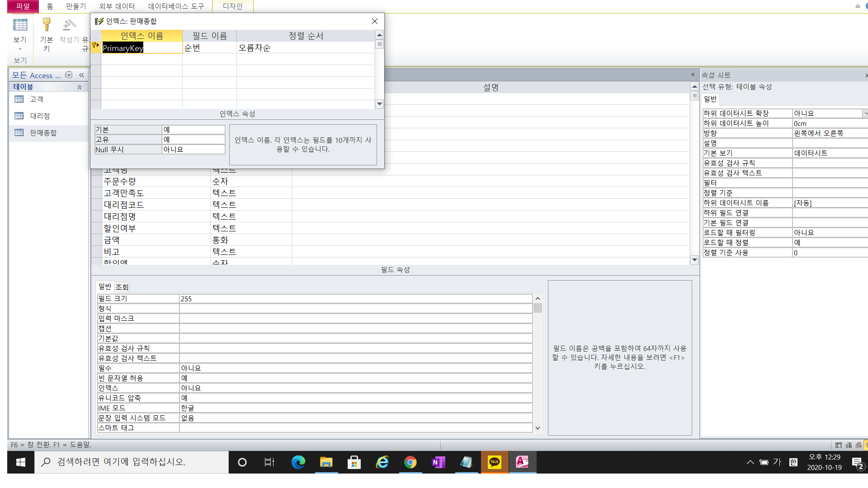Image resolution: width=868 pixels, height=488 pixels.
Task: Switch to the 조회 field properties tab
Action: [x=122, y=287]
